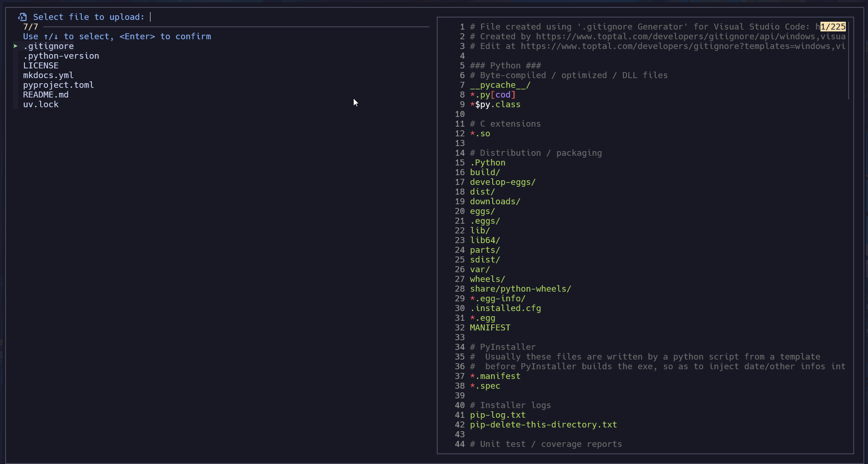This screenshot has height=464, width=868.
Task: Click the 7/7 match counter
Action: click(30, 27)
